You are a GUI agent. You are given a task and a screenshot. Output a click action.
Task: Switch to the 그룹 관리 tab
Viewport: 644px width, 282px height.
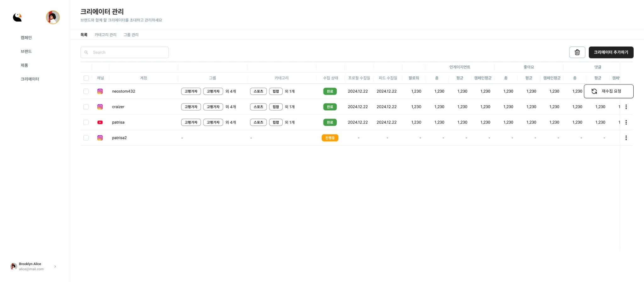[131, 35]
